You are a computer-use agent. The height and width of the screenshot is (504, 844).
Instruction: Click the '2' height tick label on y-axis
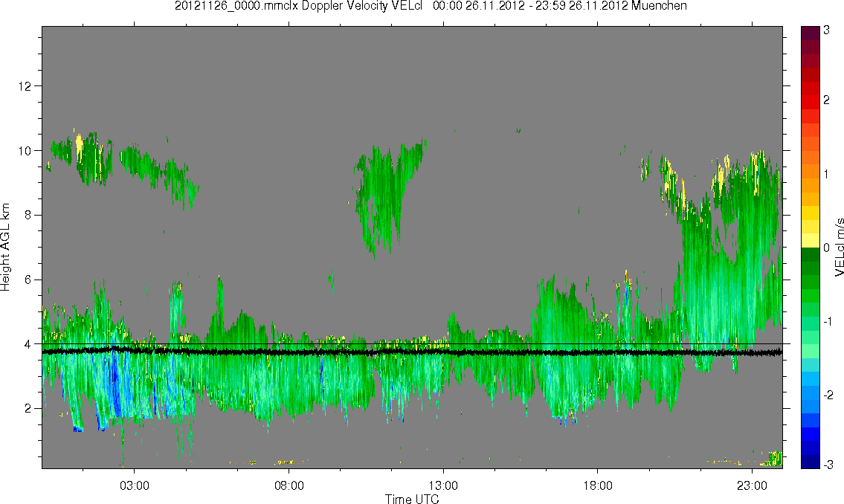[x=28, y=408]
